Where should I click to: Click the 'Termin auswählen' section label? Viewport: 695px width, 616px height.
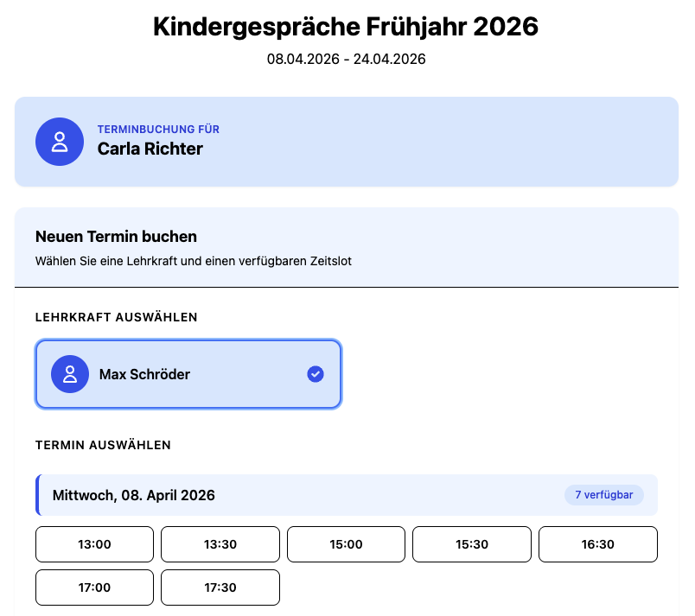[102, 445]
